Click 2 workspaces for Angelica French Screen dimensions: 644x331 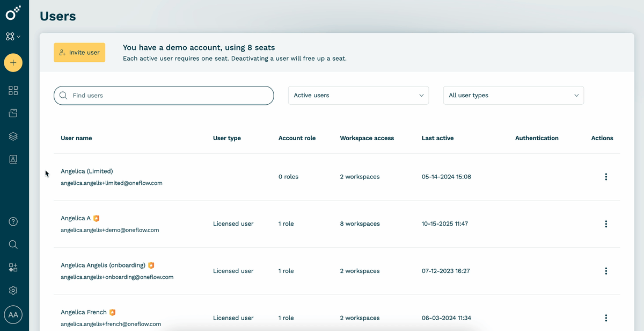coord(360,318)
